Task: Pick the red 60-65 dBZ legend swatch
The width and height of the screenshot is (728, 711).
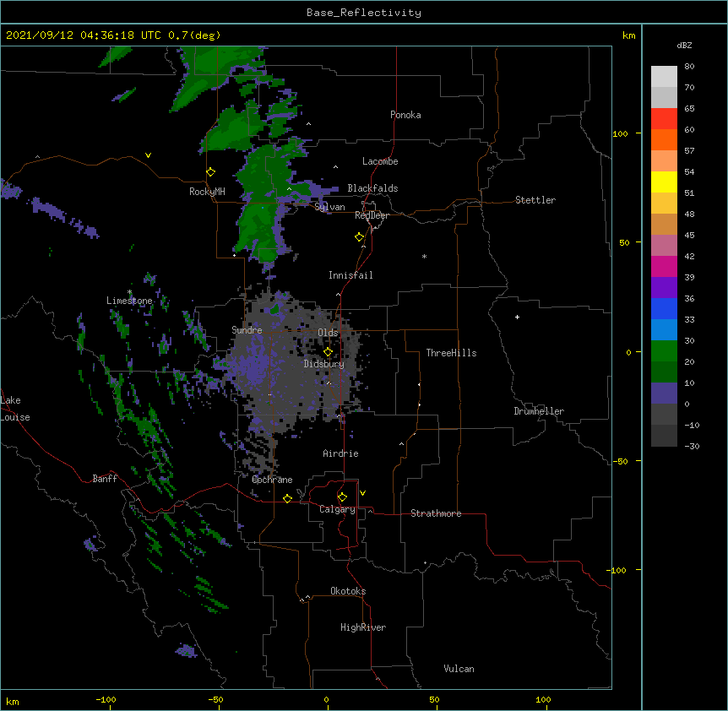Action: pyautogui.click(x=664, y=118)
